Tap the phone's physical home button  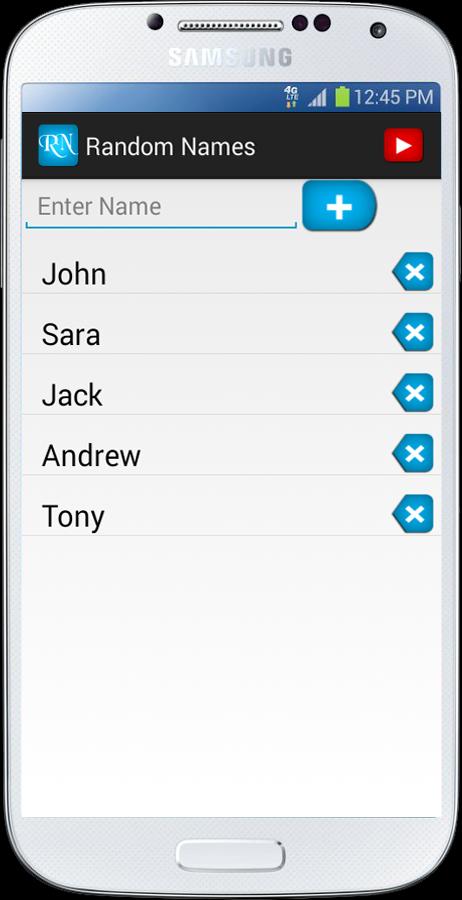[x=231, y=856]
